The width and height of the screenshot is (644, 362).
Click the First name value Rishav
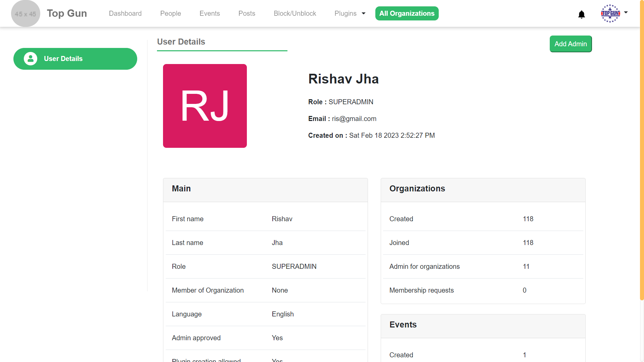[x=282, y=219]
